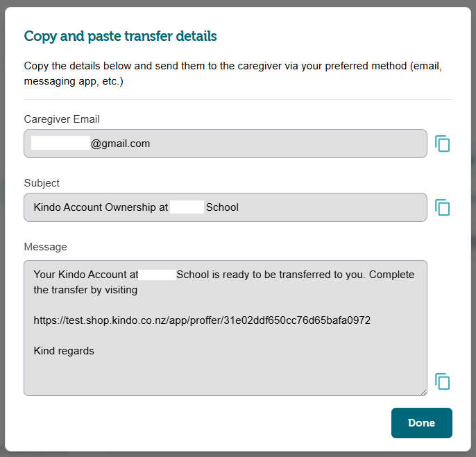This screenshot has width=476, height=457.
Task: Click the "Caregiver Email" label
Action: point(62,119)
